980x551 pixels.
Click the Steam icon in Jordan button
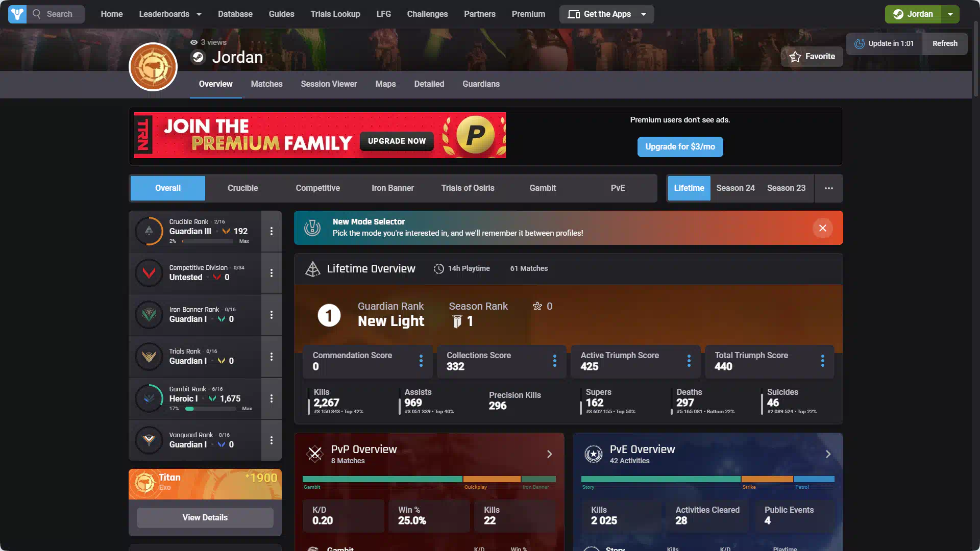click(x=898, y=14)
